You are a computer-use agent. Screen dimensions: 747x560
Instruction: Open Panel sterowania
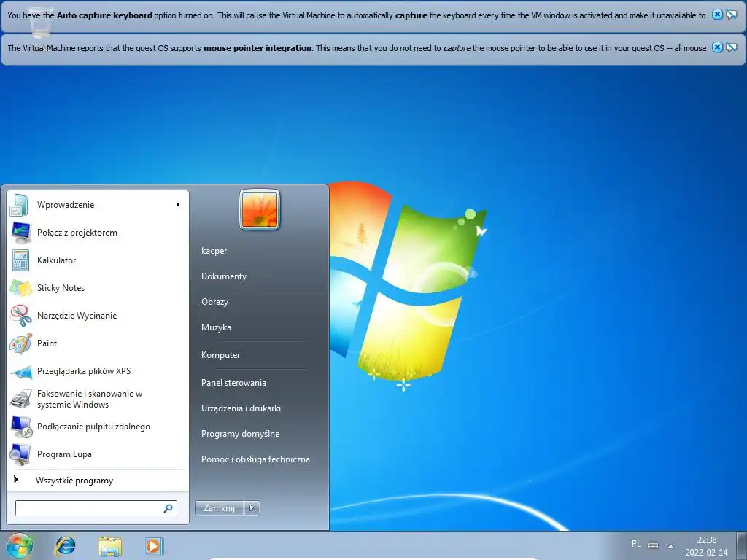pos(234,383)
